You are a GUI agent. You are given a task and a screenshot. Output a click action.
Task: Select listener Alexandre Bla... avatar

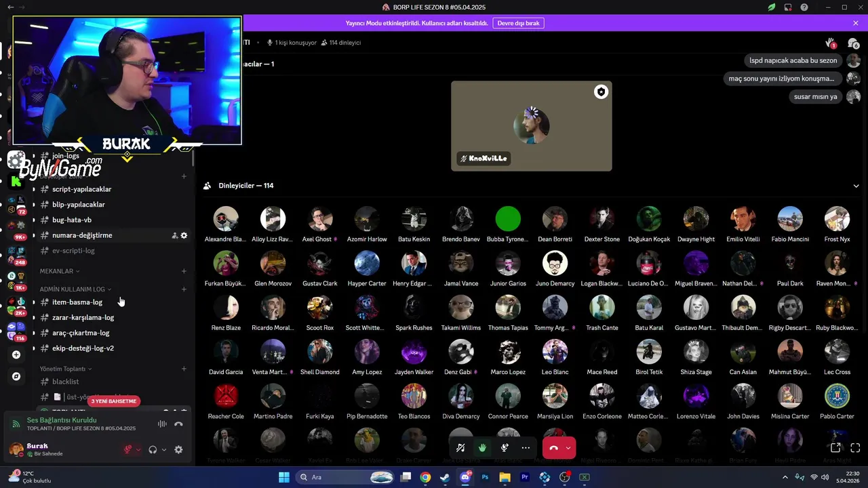[226, 219]
